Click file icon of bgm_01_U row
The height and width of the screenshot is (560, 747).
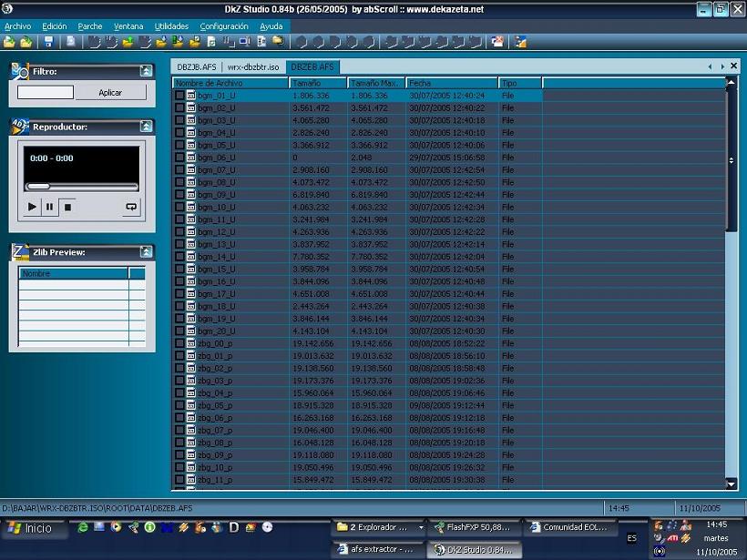pyautogui.click(x=191, y=96)
